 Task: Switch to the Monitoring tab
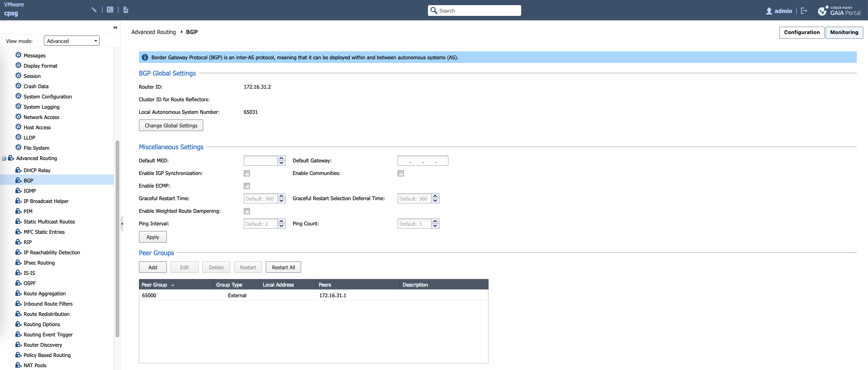(x=844, y=32)
